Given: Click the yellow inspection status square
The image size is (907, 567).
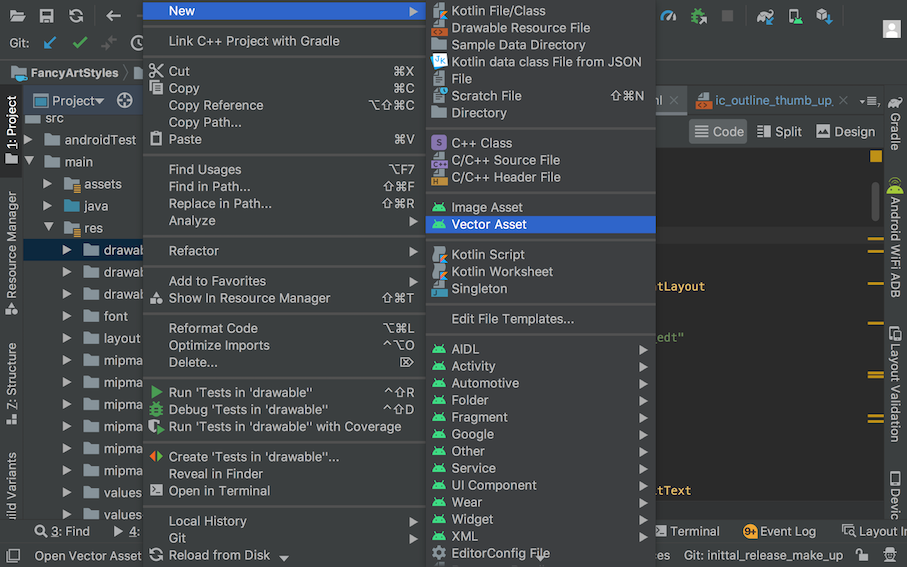Looking at the screenshot, I should click(x=876, y=156).
